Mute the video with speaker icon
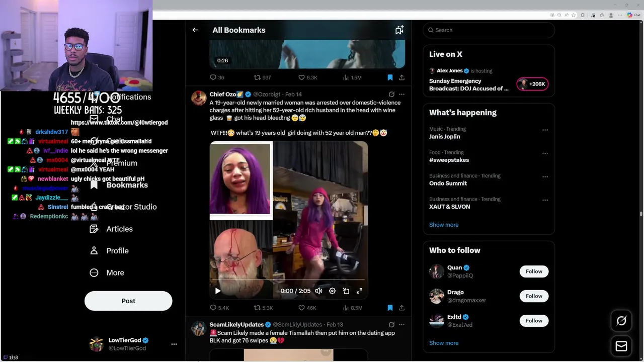The height and width of the screenshot is (362, 644). (x=318, y=291)
